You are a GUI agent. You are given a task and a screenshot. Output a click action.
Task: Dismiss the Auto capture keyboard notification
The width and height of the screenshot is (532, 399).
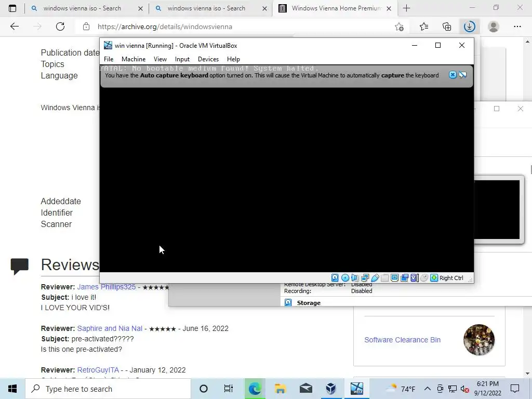tap(453, 75)
